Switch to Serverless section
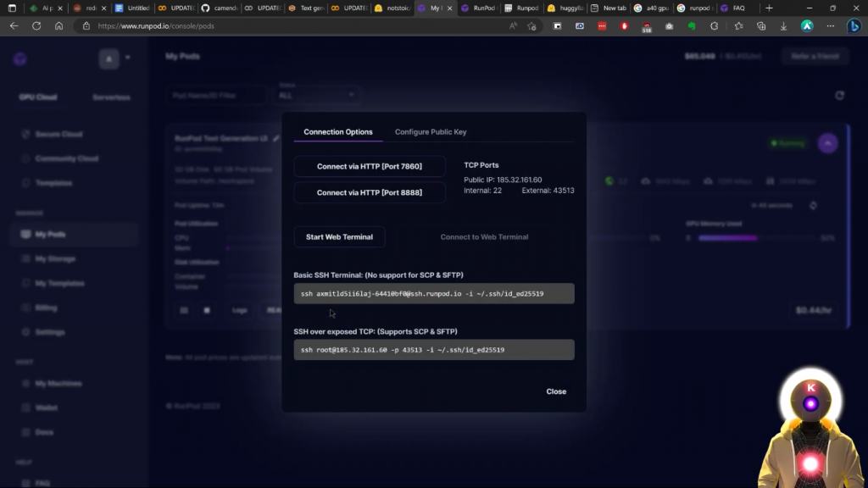 (x=111, y=97)
